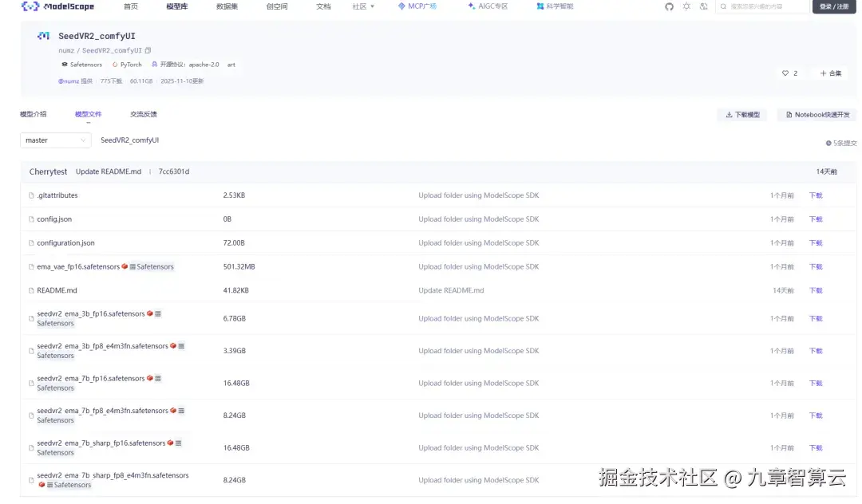
Task: Click red LFS icon on ema_vae_fp16.safetensors
Action: (125, 266)
